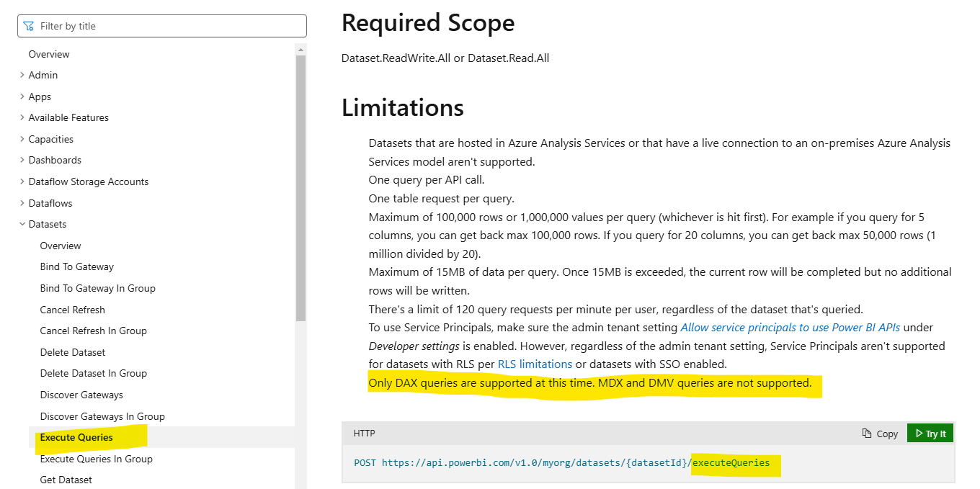Screen dimensions: 980x489
Task: Click the Copy icon in the HTTP code block
Action: 867,434
